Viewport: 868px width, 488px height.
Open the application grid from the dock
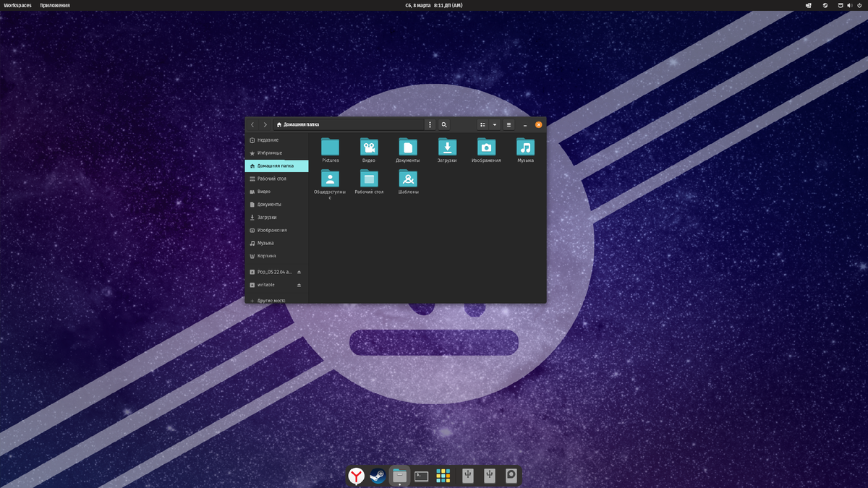[443, 476]
